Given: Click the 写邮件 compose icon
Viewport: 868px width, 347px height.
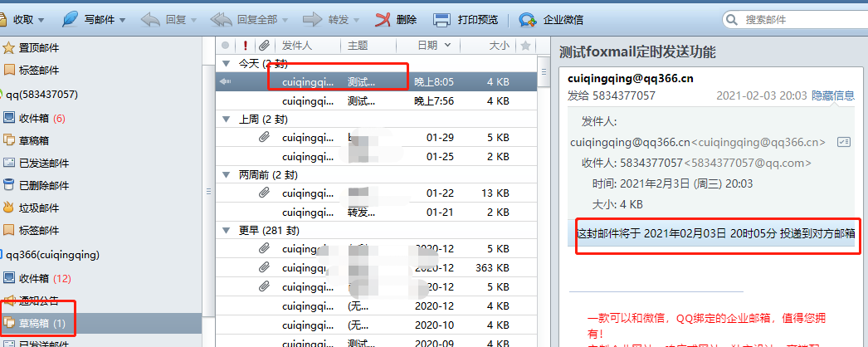Looking at the screenshot, I should [x=71, y=19].
